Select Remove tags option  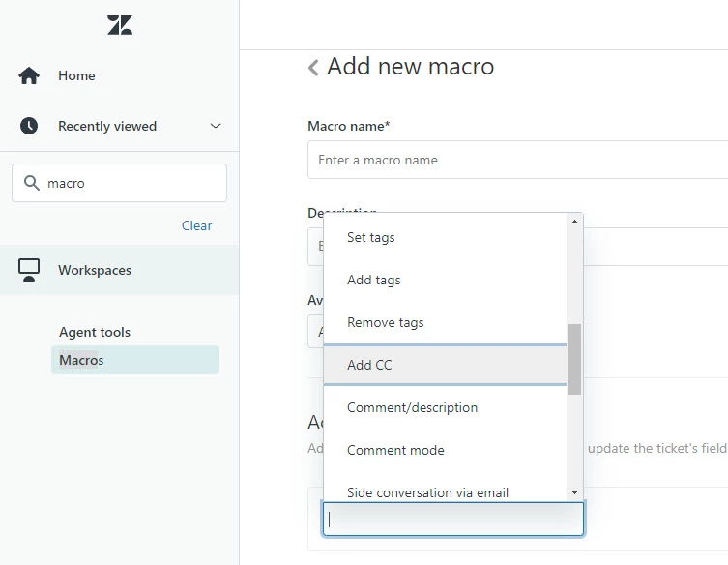(386, 322)
